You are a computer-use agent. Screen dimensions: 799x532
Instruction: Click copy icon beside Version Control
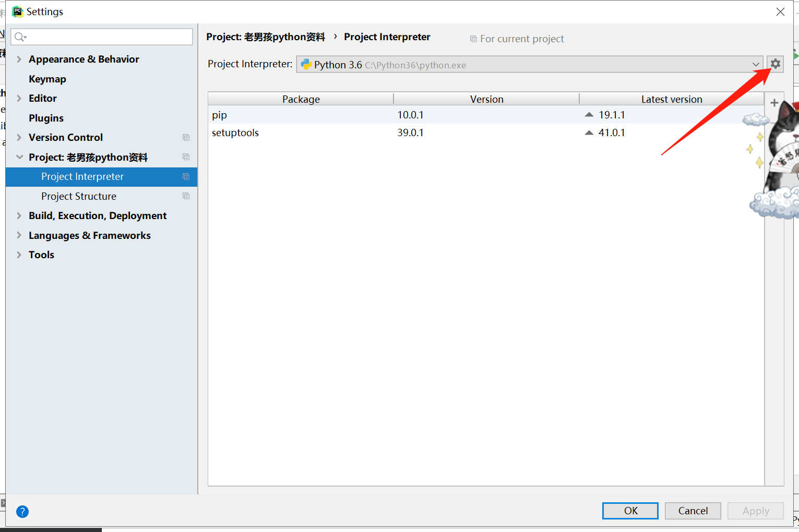point(186,138)
